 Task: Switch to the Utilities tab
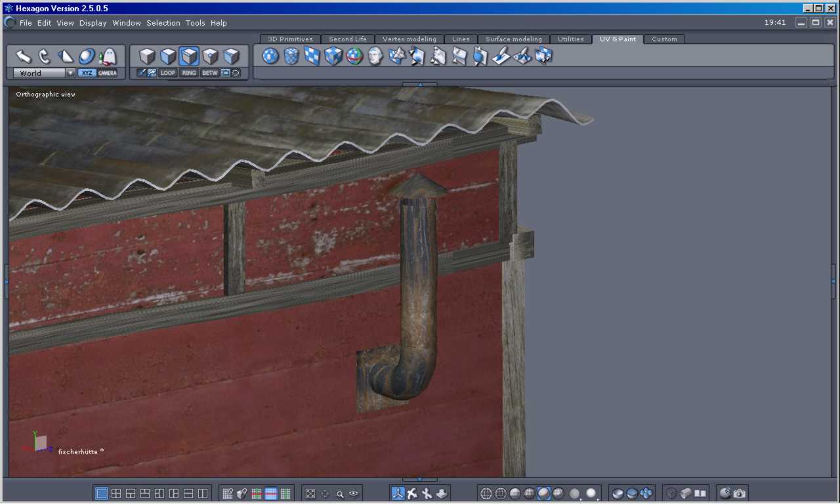[x=571, y=39]
